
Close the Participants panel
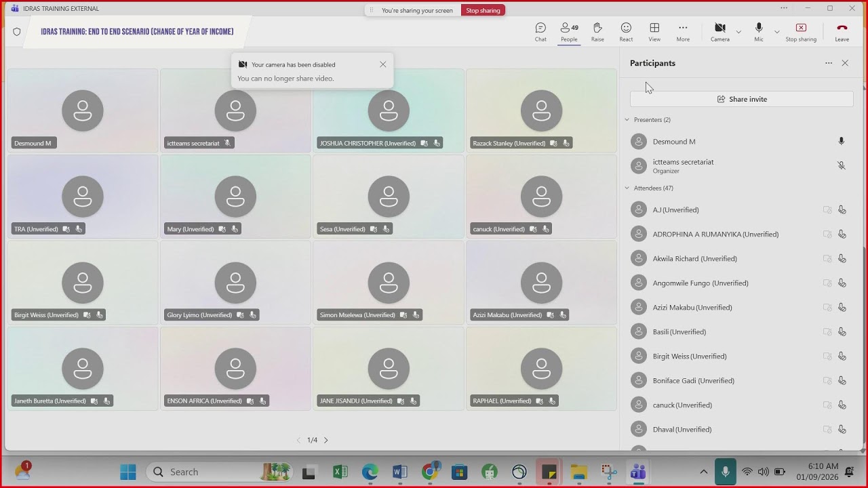pos(845,63)
